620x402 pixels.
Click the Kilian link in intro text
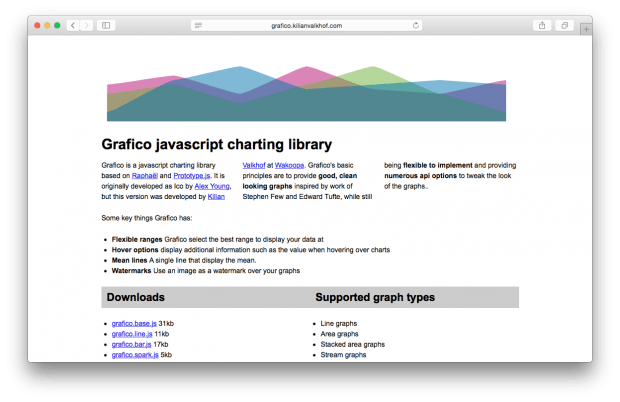216,197
